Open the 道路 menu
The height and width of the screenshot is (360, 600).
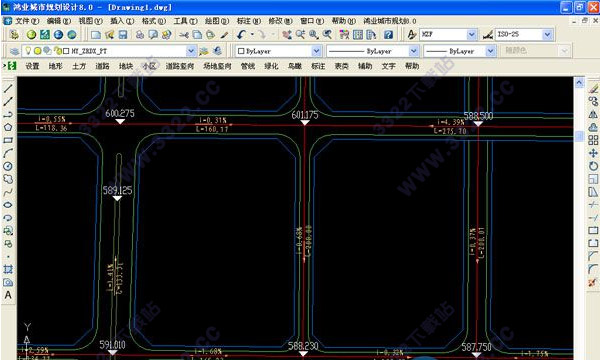pos(102,66)
